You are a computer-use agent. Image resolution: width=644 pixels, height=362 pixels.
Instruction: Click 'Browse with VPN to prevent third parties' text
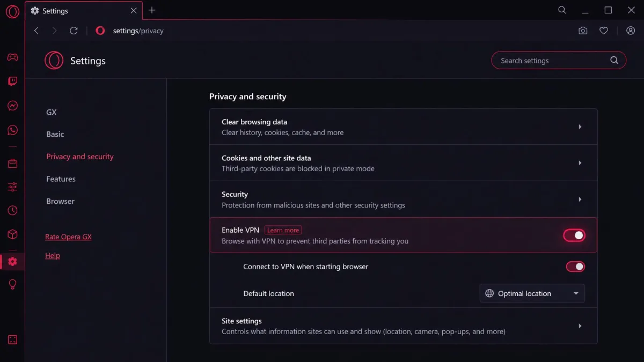(x=315, y=241)
